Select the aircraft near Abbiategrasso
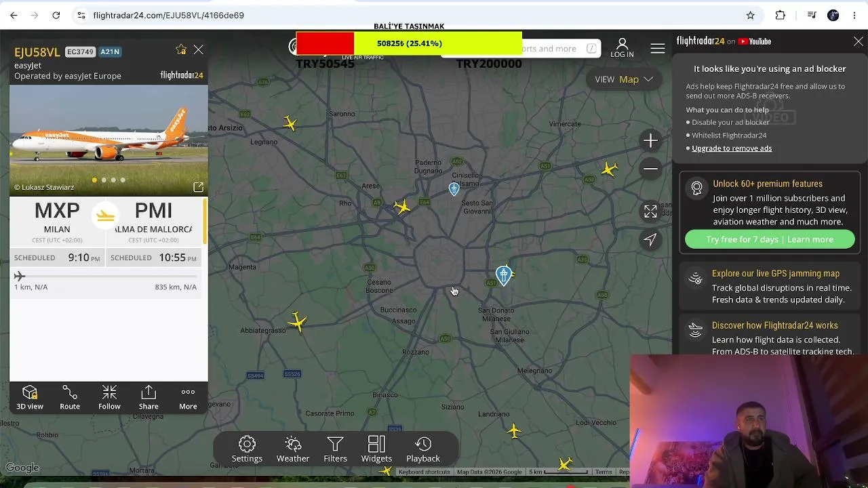The height and width of the screenshot is (488, 868). coord(297,321)
